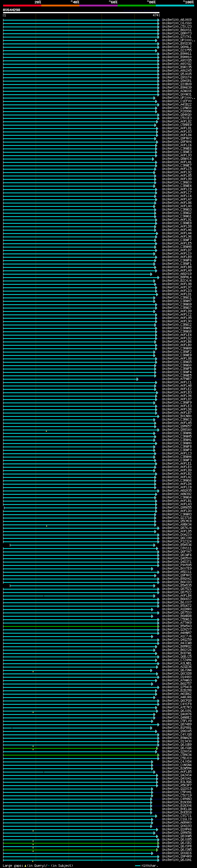The image size is (197, 868).
Task: Select label UniRef100_Q6H4L2
Action: coord(177,47)
